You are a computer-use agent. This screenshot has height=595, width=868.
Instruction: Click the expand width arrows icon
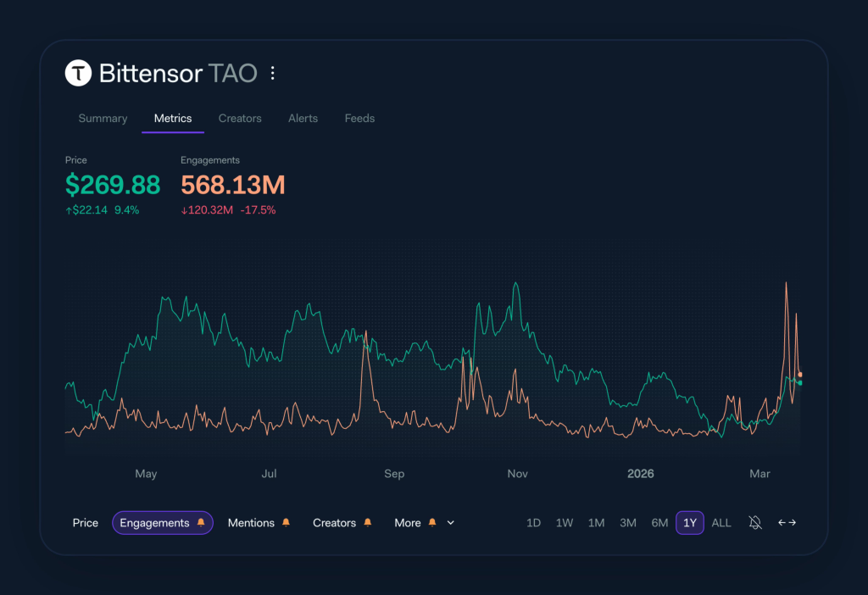[x=787, y=523]
